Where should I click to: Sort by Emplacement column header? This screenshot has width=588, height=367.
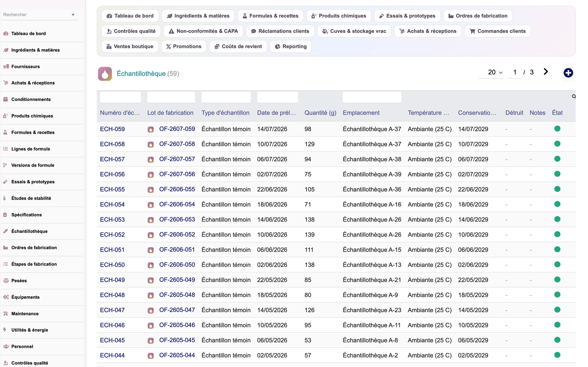tap(361, 113)
